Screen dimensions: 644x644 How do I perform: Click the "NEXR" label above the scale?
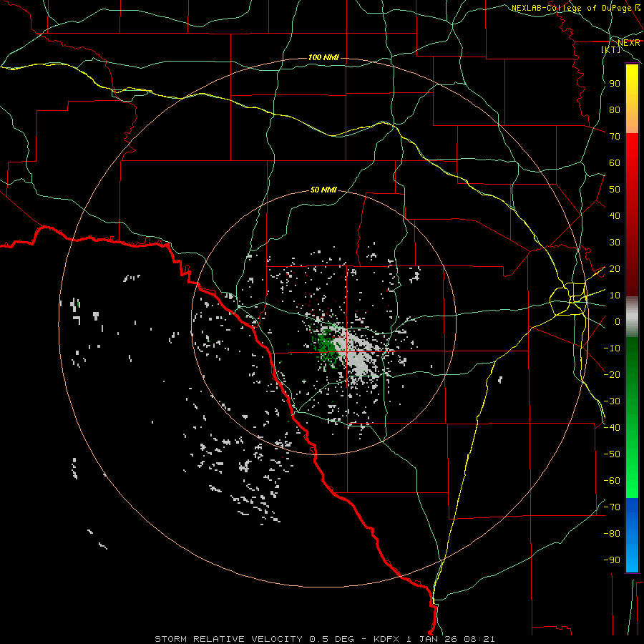[x=629, y=42]
